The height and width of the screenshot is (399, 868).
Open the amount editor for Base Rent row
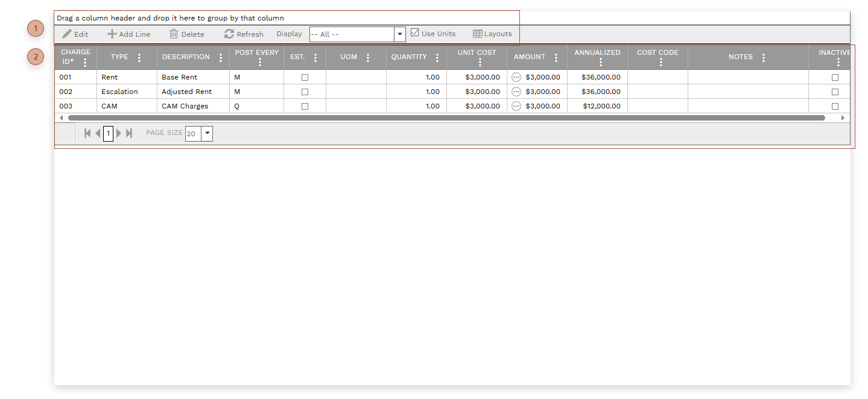(516, 77)
